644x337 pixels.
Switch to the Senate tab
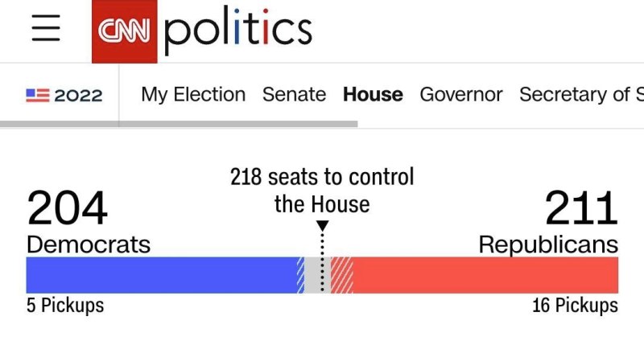(x=294, y=95)
